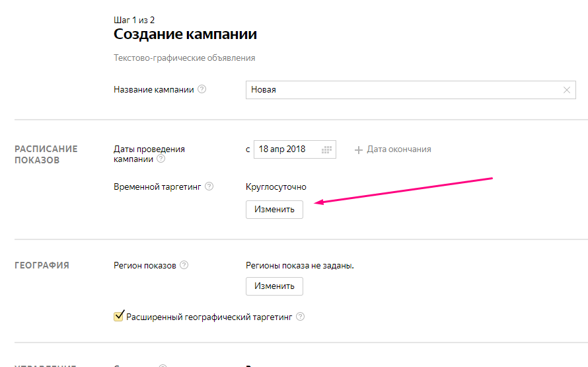
Task: Click the Регионы показа не заданы text
Action: coord(300,265)
